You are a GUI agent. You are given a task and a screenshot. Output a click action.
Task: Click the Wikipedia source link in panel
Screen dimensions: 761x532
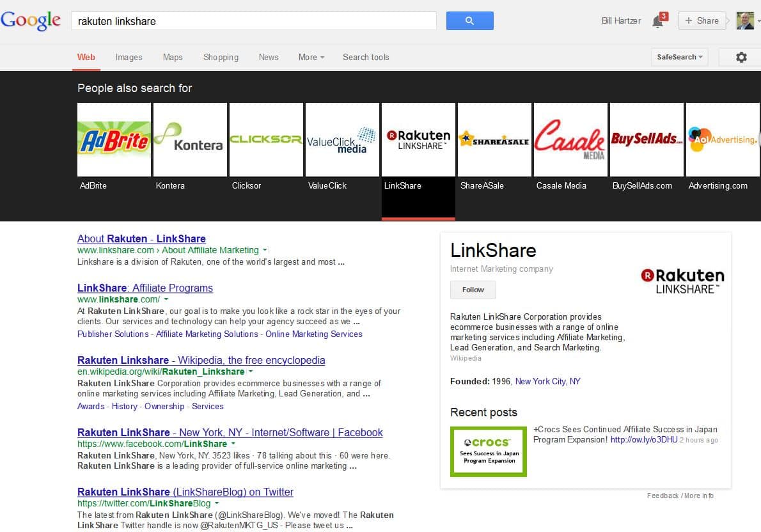(466, 358)
